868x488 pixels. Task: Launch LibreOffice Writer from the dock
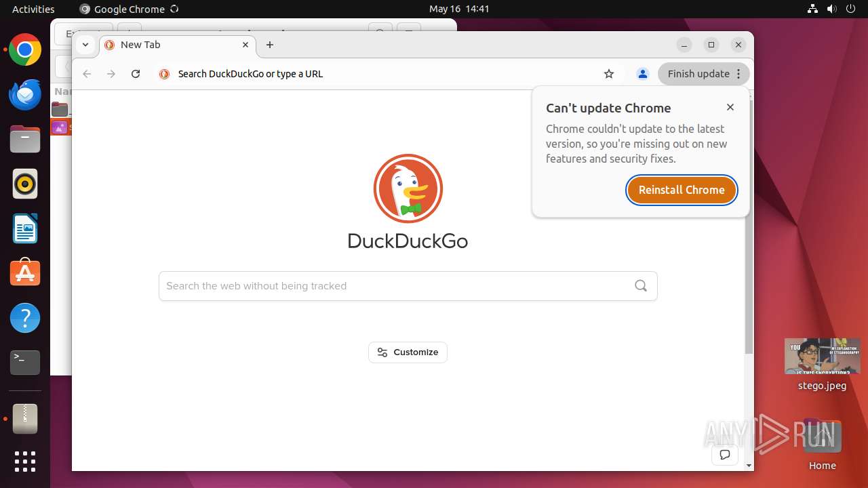(x=25, y=228)
